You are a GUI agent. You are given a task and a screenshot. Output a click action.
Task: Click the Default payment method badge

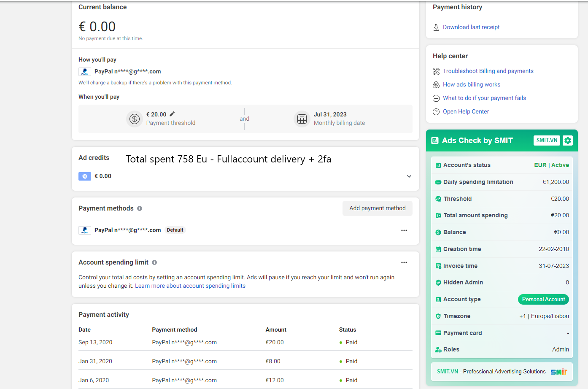coord(175,230)
